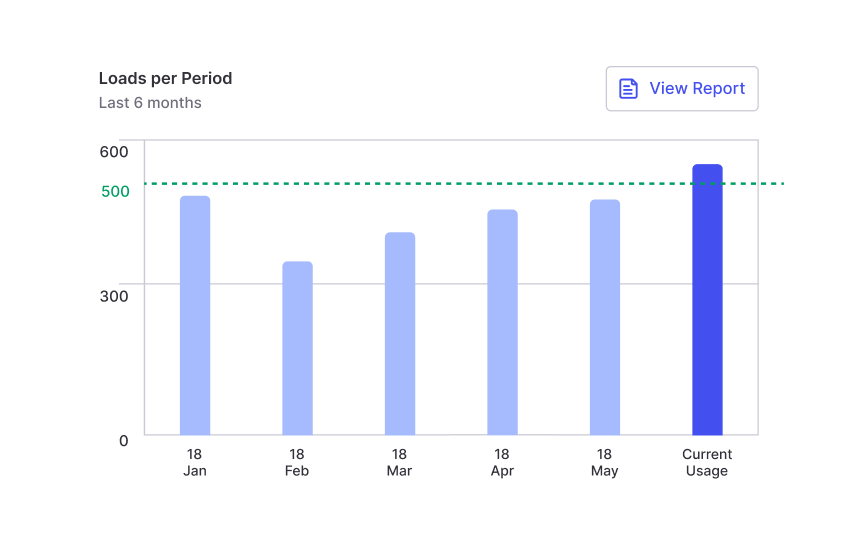Image resolution: width=857 pixels, height=545 pixels.
Task: Click the View Report button
Action: (682, 89)
